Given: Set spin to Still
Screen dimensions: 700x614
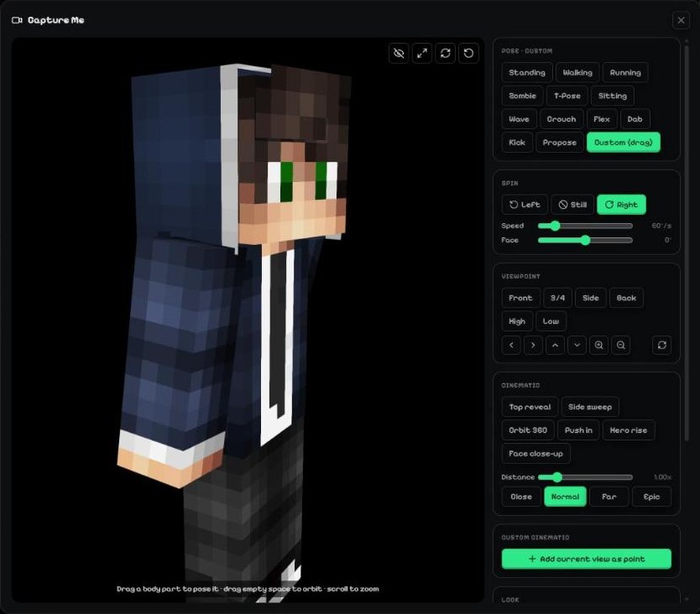Looking at the screenshot, I should click(x=572, y=205).
